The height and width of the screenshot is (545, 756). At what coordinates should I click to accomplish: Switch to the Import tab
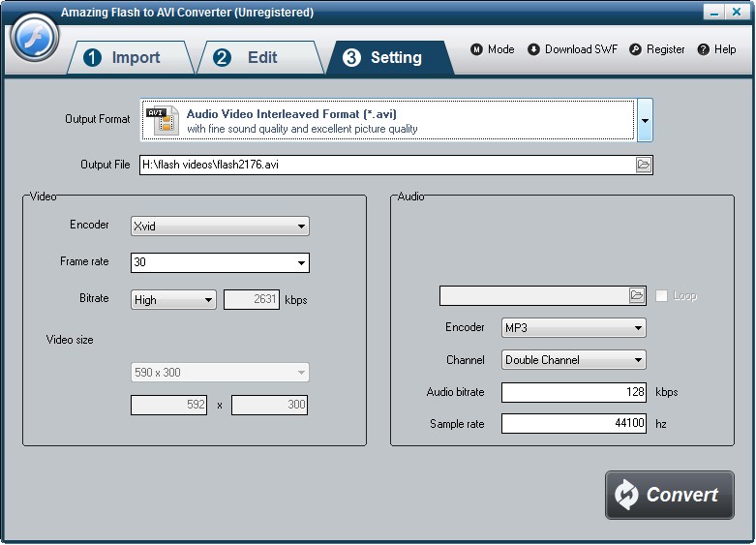129,57
